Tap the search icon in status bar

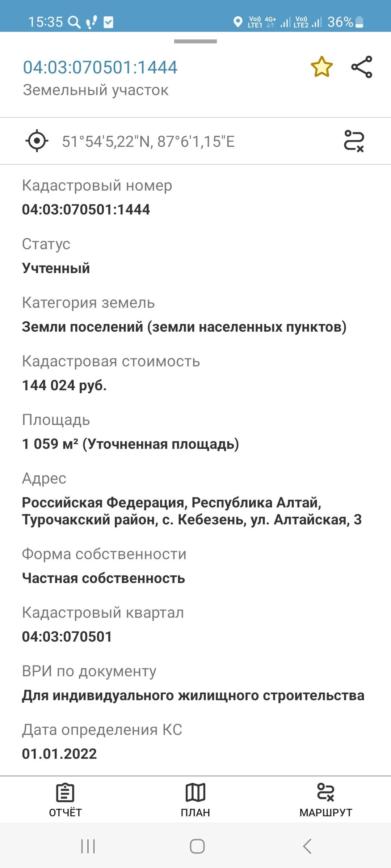(74, 22)
